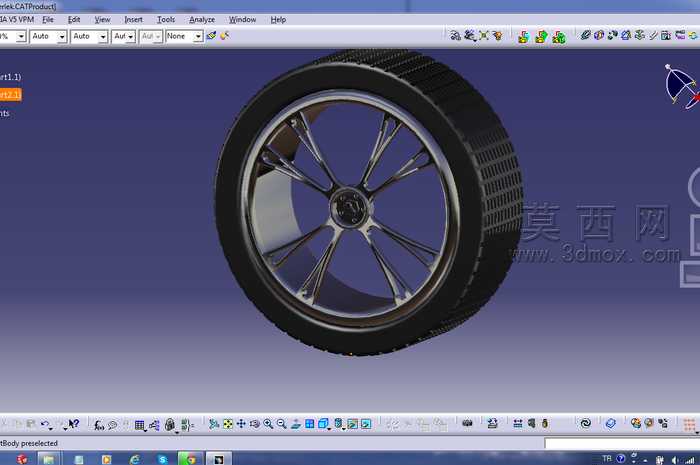Viewport: 700px width, 465px height.
Task: Click the comment bubble icon
Action: coord(113,425)
